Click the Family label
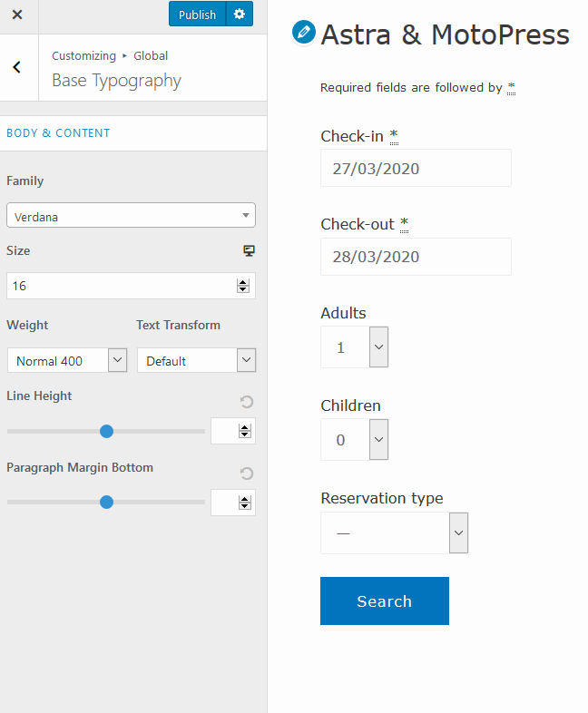588x713 pixels. click(25, 181)
